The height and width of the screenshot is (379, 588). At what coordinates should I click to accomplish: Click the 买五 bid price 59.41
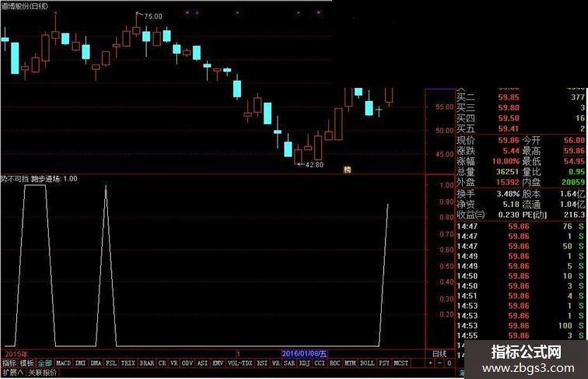(x=509, y=129)
